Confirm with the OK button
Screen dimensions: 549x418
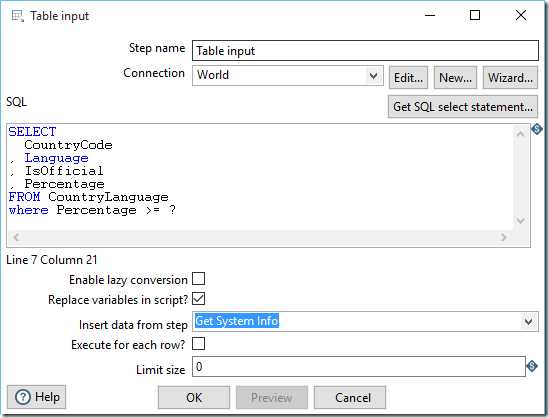point(194,397)
